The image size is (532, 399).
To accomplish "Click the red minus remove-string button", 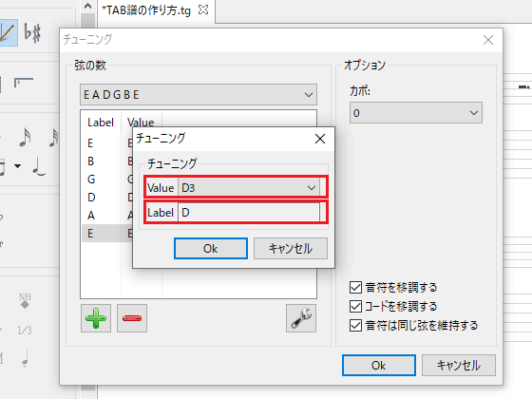I will [132, 318].
